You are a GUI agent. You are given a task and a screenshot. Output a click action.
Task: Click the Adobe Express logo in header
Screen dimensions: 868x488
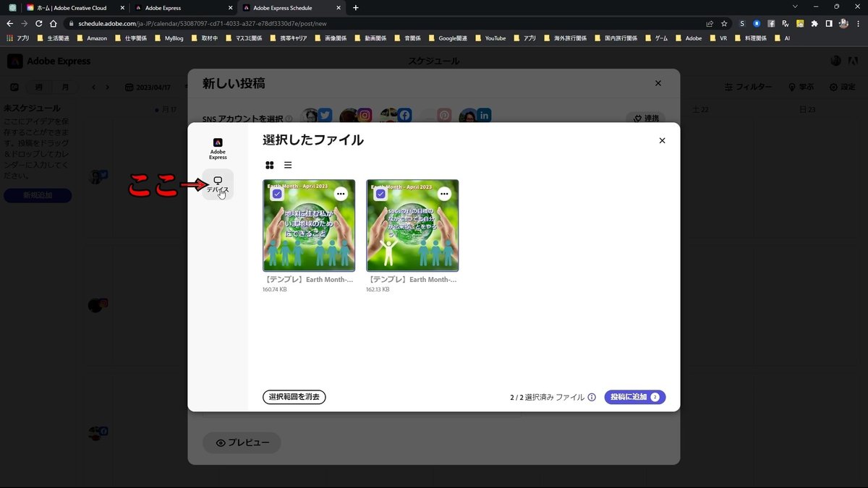tap(49, 61)
